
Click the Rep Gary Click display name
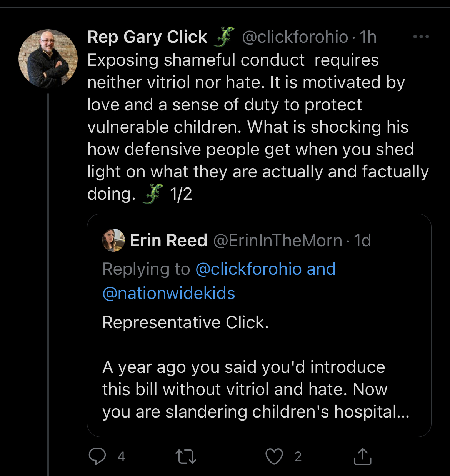[147, 37]
